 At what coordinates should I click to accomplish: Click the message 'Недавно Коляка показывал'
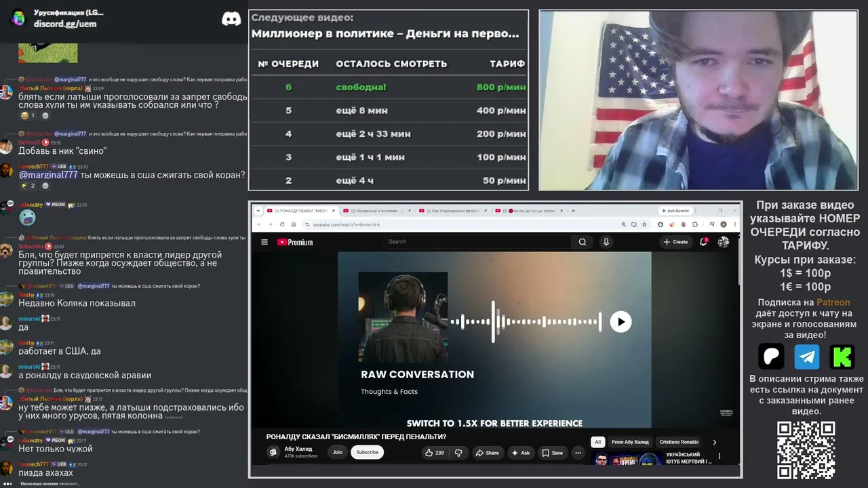[77, 303]
